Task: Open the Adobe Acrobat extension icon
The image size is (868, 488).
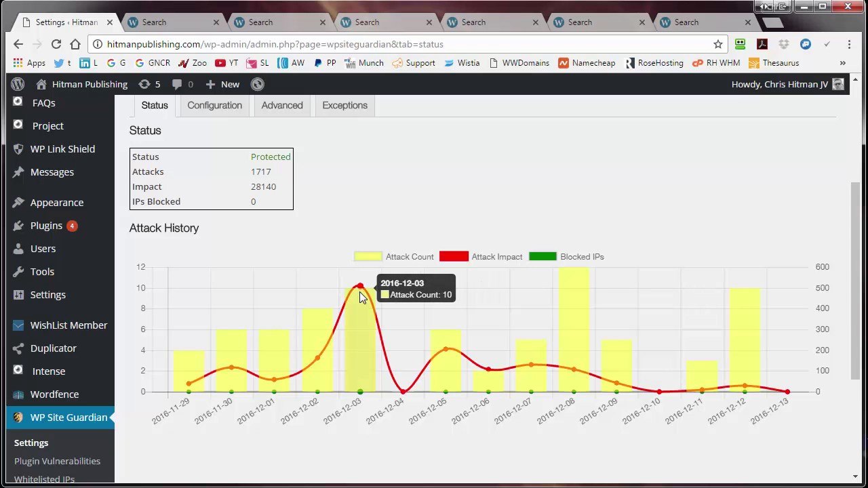Action: [762, 44]
